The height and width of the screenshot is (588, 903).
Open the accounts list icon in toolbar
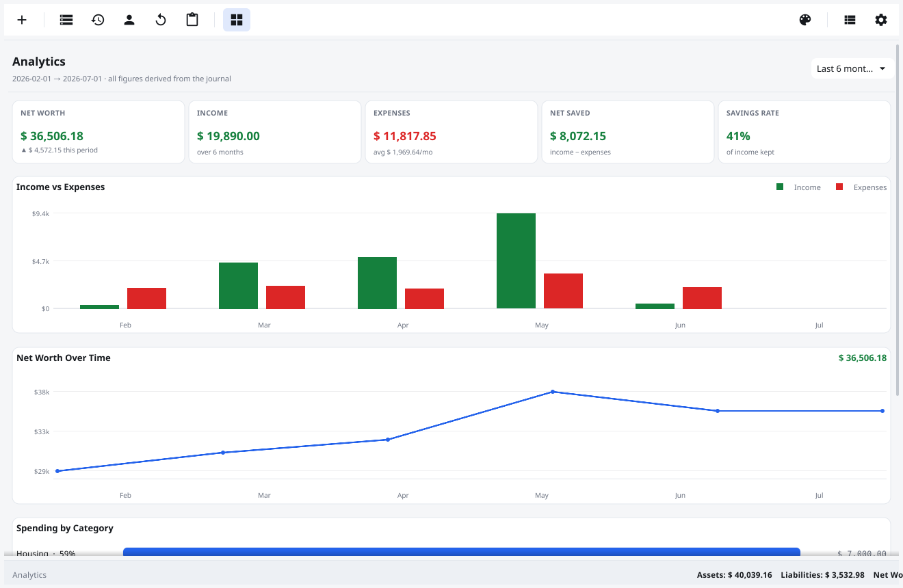click(x=66, y=20)
